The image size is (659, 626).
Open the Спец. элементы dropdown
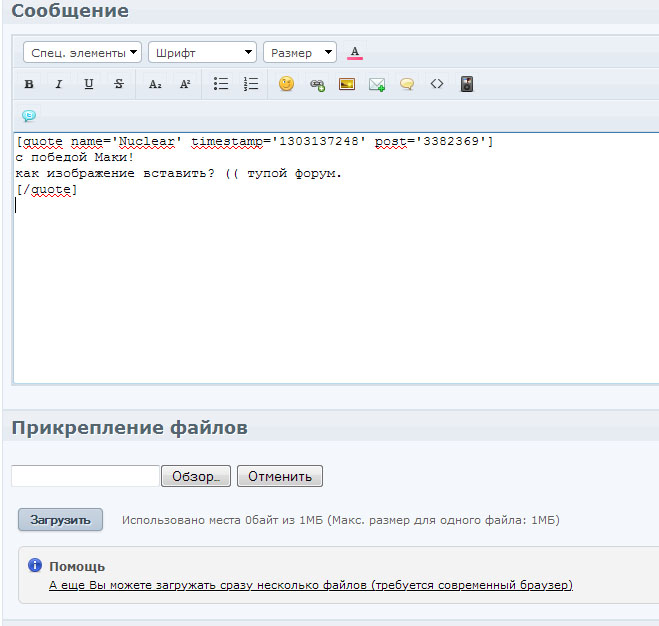pos(82,53)
